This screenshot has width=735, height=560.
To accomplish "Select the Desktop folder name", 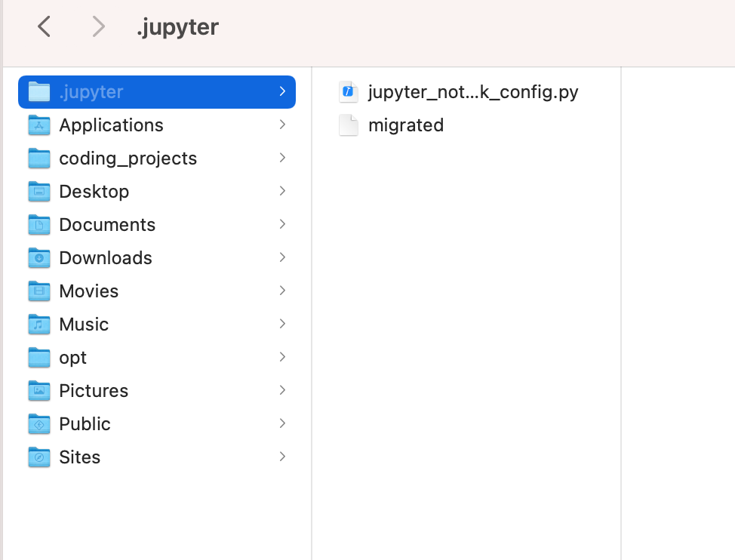I will point(94,192).
